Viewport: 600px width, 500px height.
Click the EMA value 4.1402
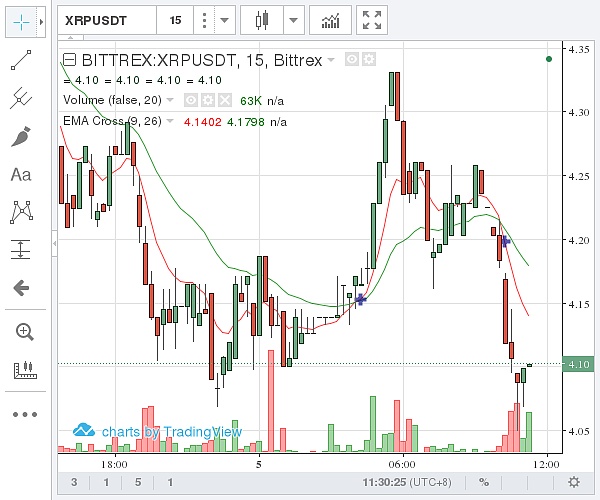(203, 122)
